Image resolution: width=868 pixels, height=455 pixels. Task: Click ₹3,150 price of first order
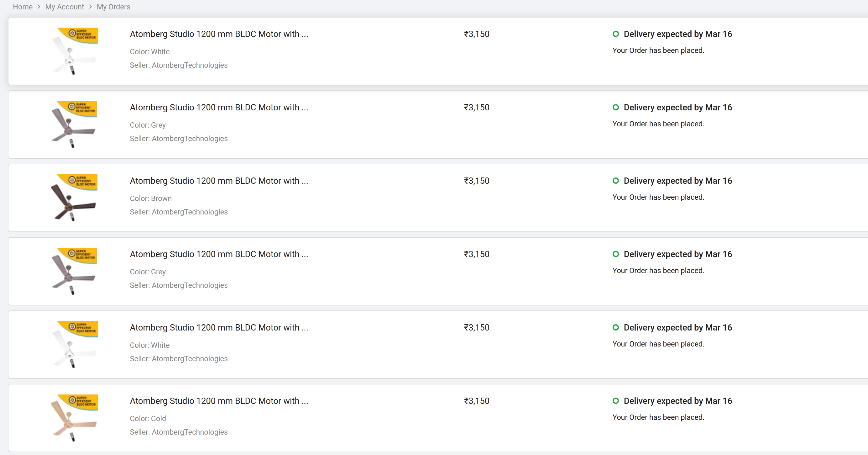476,34
